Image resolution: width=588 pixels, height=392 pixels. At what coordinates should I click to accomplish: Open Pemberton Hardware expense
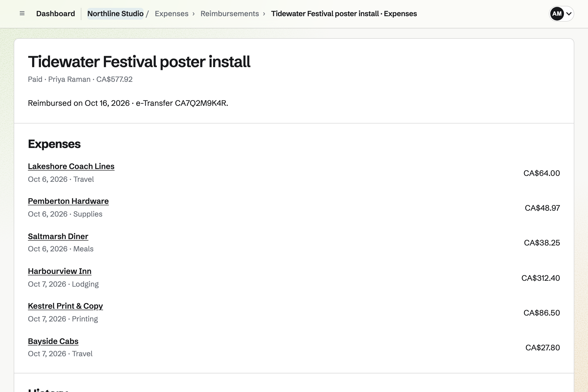68,201
